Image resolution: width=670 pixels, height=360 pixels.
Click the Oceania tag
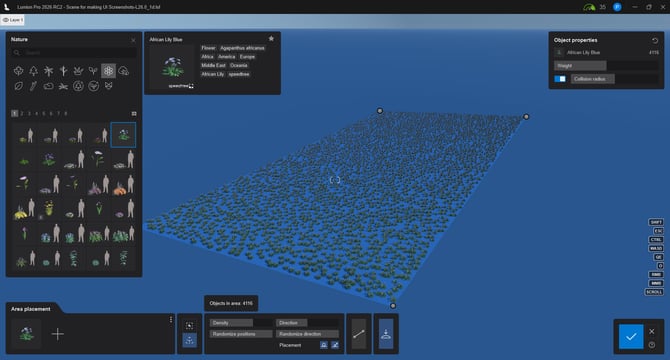coord(238,65)
